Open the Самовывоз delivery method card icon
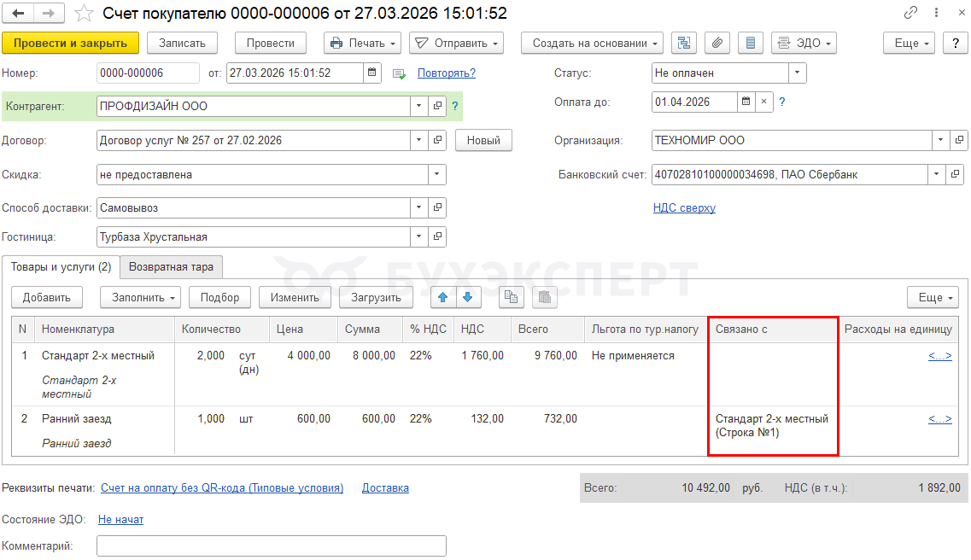Image resolution: width=971 pixels, height=560 pixels. (x=437, y=207)
